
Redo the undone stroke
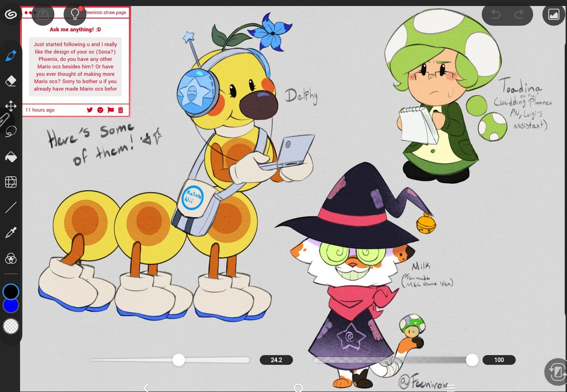(519, 15)
